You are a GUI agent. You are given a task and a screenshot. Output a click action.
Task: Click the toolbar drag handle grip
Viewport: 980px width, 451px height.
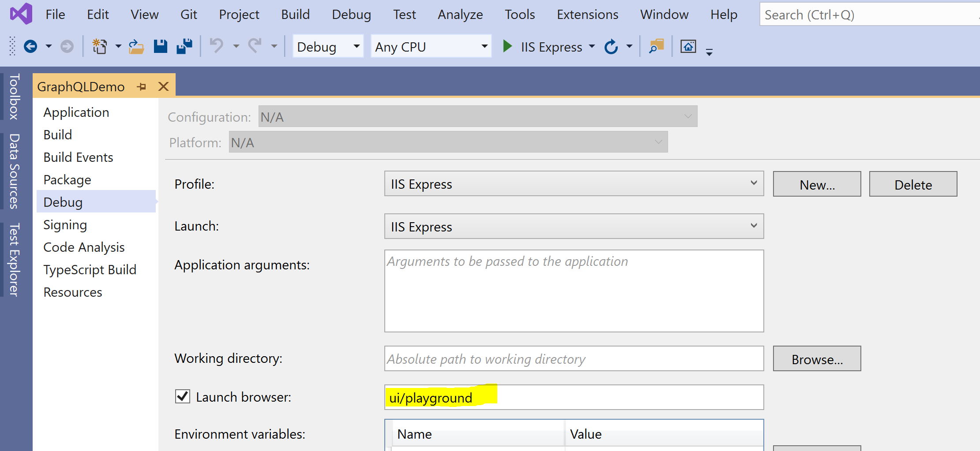click(x=12, y=46)
